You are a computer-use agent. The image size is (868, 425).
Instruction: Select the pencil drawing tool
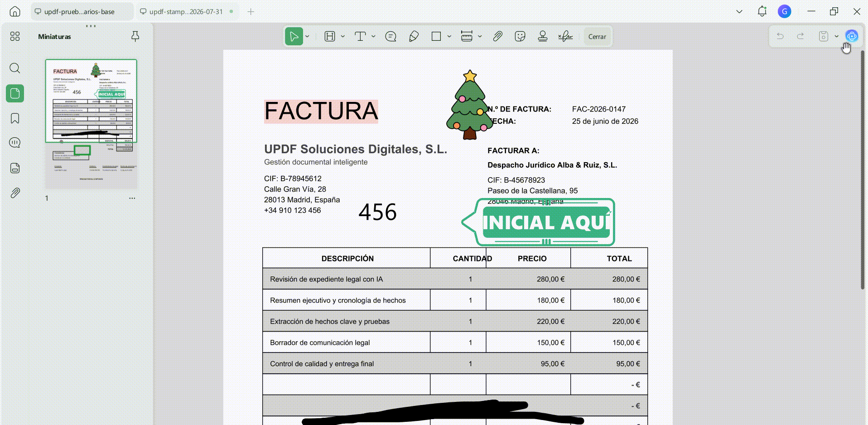pos(414,36)
